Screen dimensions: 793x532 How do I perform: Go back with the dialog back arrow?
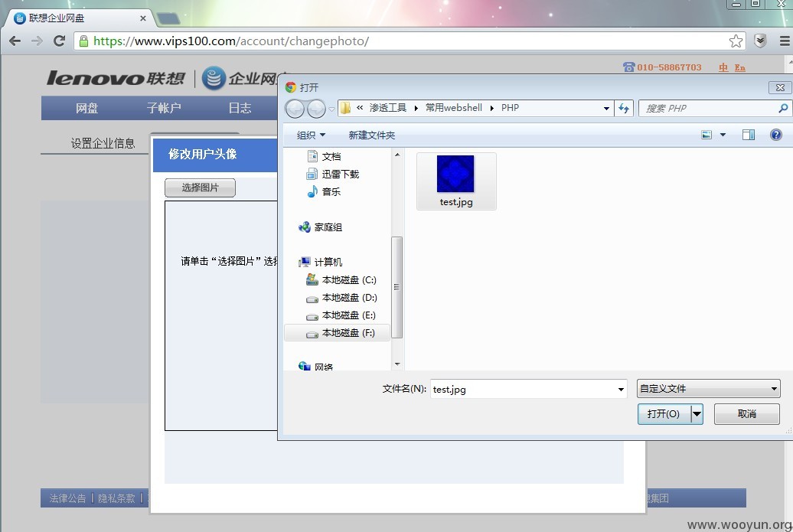coord(295,108)
